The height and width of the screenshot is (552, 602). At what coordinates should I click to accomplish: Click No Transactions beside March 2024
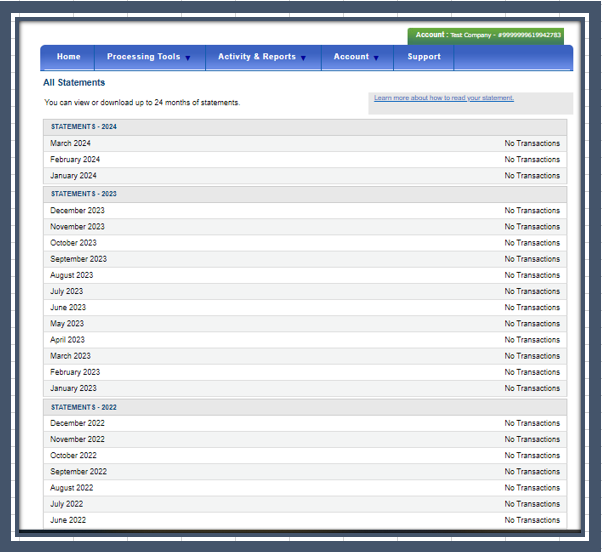(x=532, y=144)
